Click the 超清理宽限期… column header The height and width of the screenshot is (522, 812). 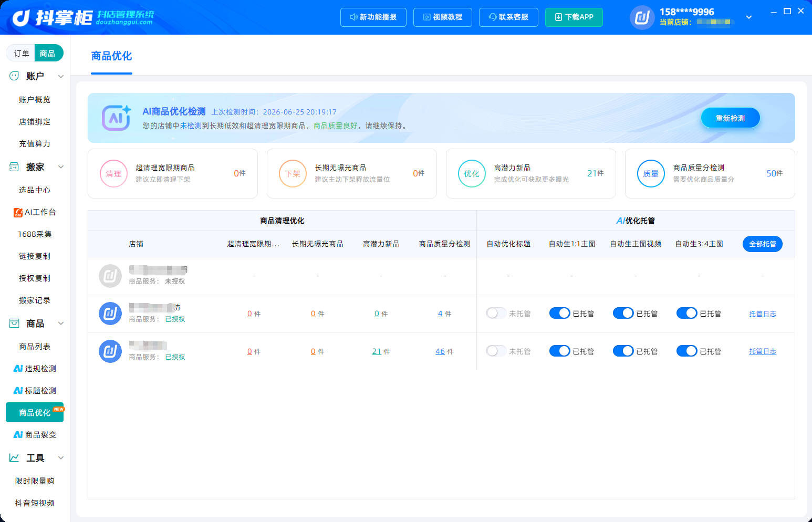coord(253,244)
